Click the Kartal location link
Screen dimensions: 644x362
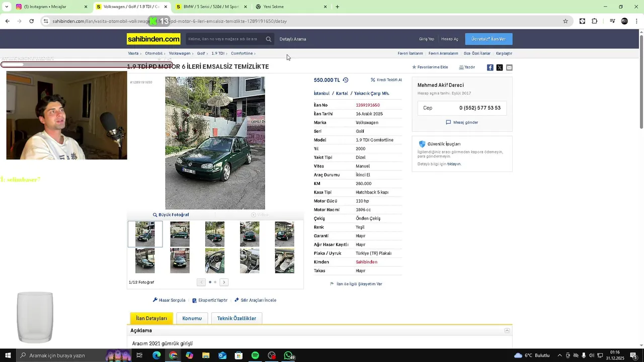pyautogui.click(x=342, y=94)
